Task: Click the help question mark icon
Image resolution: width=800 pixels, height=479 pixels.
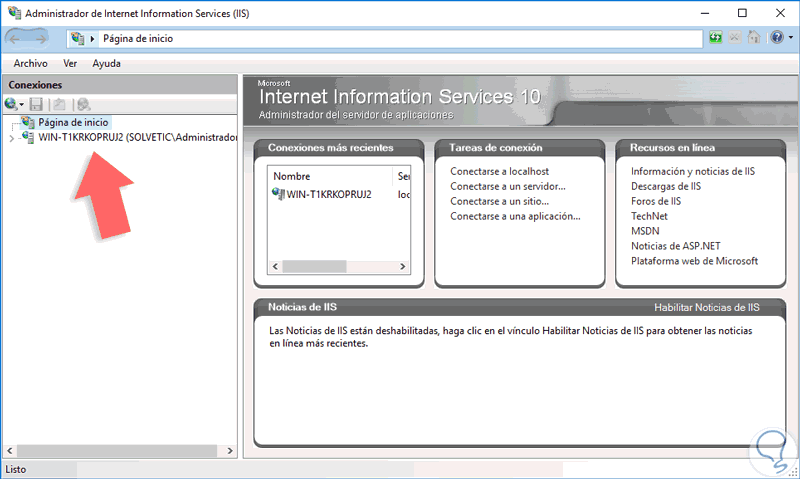Action: point(777,37)
